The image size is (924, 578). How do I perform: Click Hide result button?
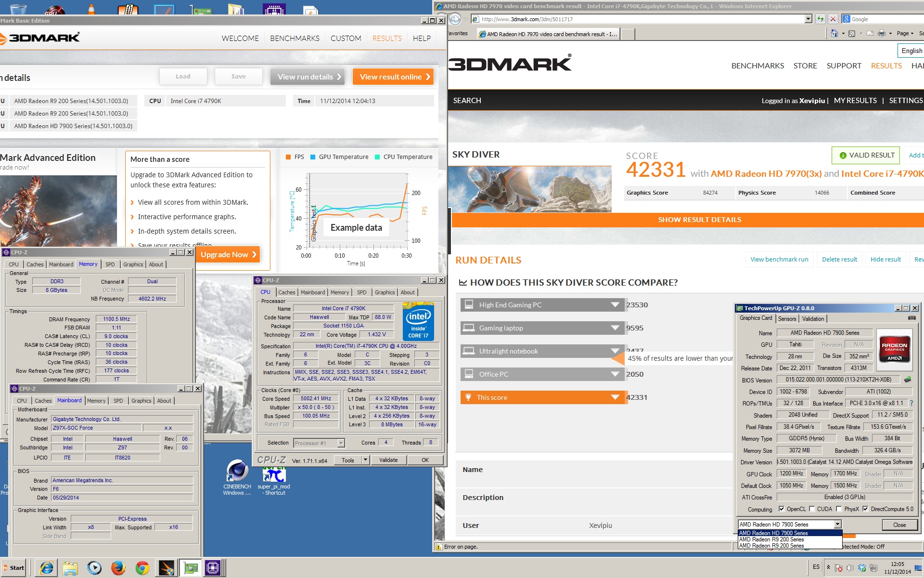coord(885,259)
